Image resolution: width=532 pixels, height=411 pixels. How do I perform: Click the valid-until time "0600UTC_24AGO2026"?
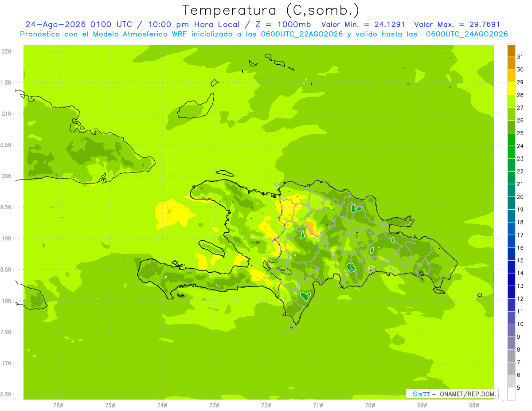[x=467, y=34]
